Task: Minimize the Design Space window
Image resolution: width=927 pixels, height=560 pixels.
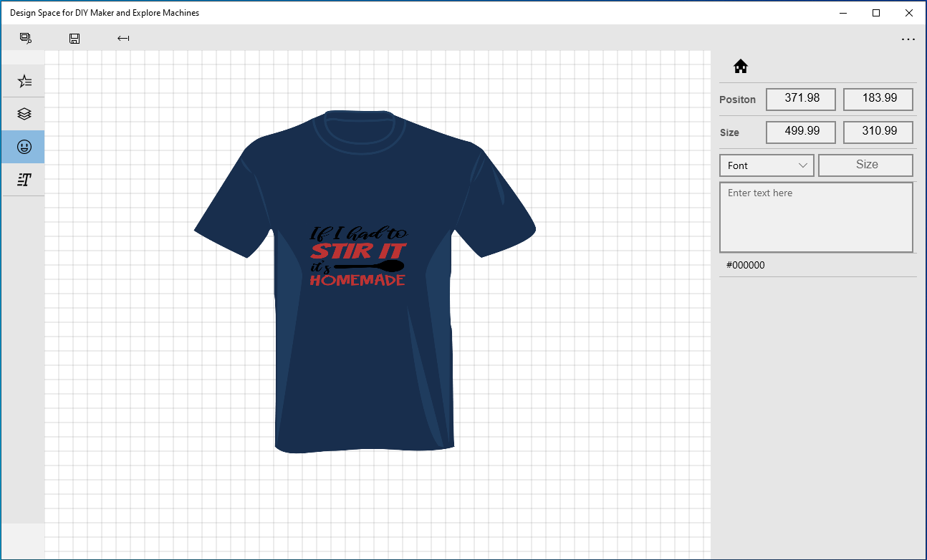Action: (843, 13)
